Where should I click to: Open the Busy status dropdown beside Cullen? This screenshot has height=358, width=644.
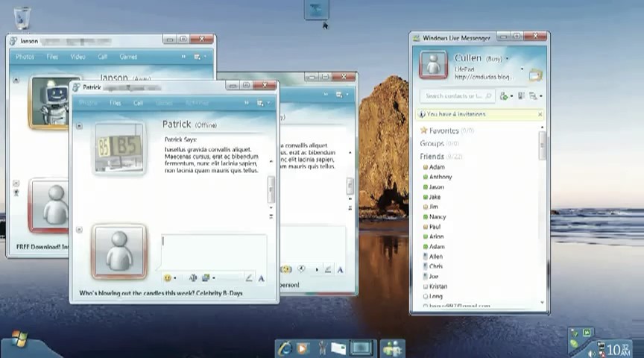pos(508,59)
